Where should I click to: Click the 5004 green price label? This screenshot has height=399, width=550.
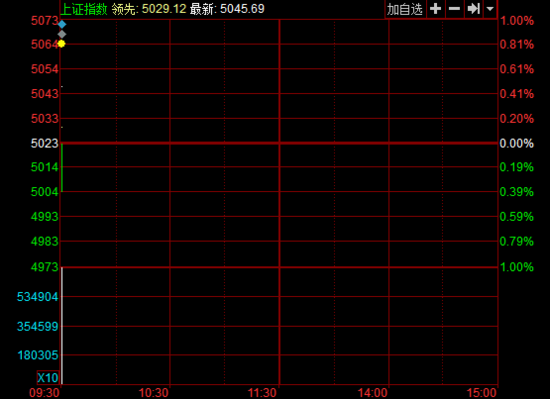tap(44, 192)
